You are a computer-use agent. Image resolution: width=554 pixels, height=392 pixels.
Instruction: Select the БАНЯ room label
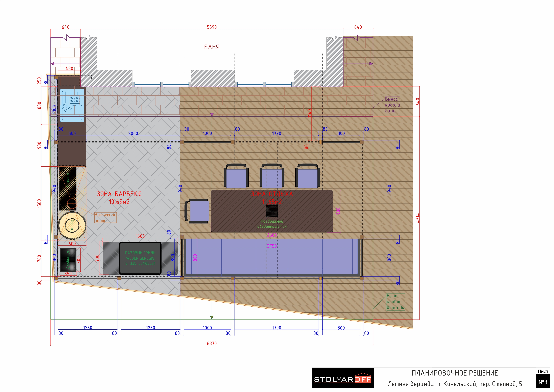[212, 47]
